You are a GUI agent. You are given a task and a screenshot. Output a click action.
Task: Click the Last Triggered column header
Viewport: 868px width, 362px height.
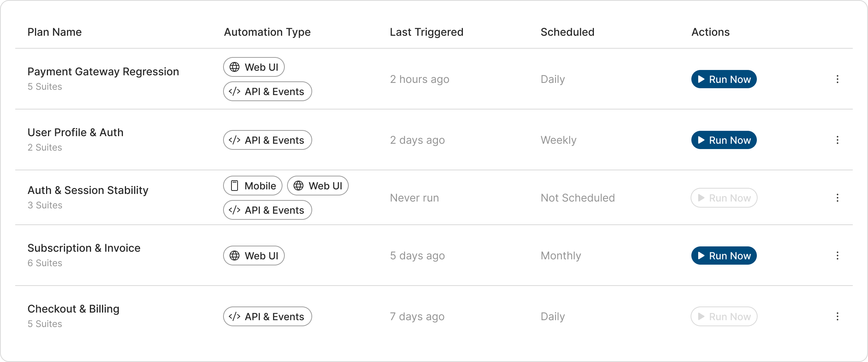tap(426, 32)
